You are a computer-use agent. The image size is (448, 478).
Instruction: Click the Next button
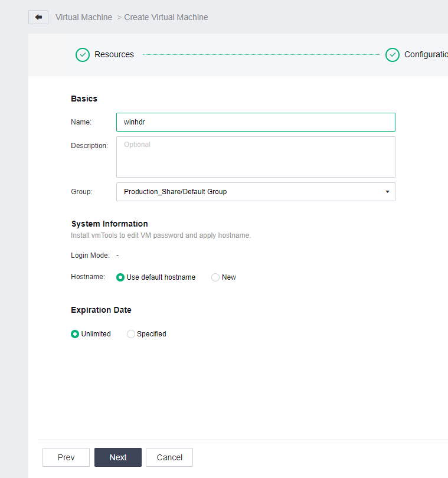(118, 457)
